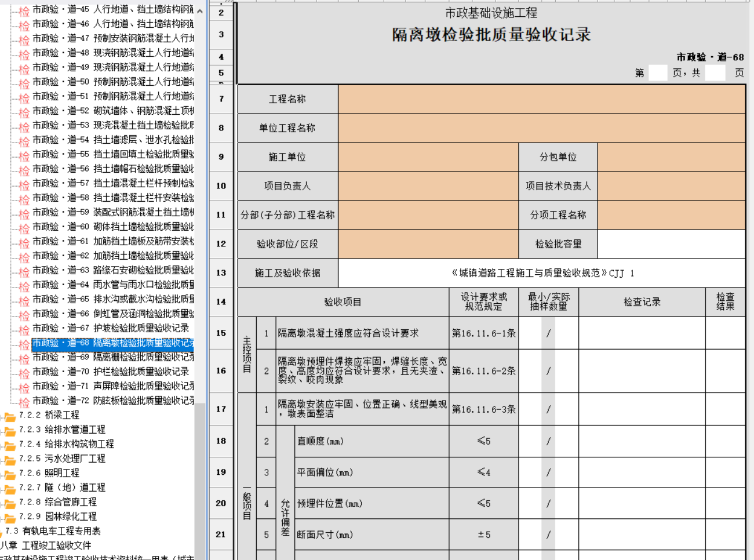The image size is (754, 560).
Task: Click the 隔离墩检验批质量验收记录 title
Action: pos(491,35)
